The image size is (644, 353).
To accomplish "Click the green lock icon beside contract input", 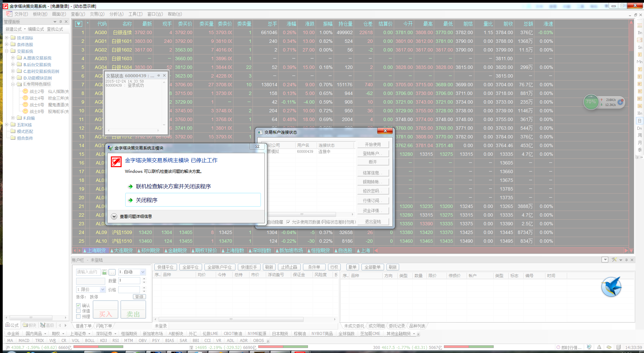I will coord(105,272).
